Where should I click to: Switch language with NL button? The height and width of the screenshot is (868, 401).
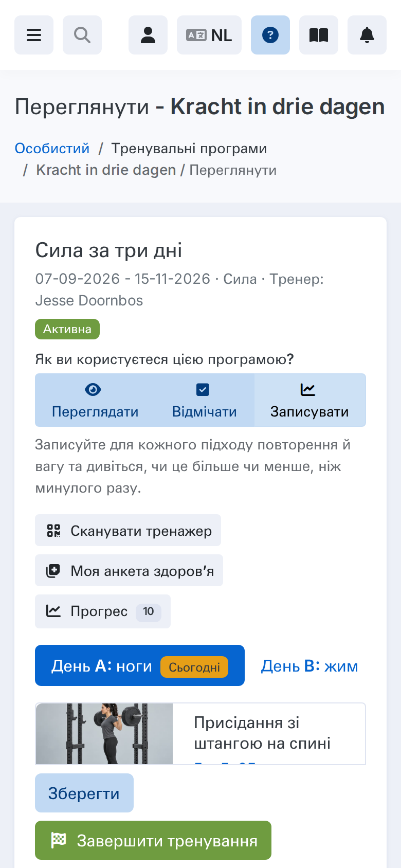click(x=209, y=35)
